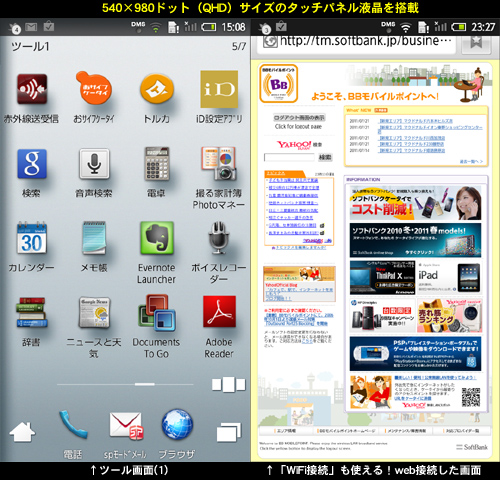Open the 売れ筋ランキング banner
500x480 pixels.
pyautogui.click(x=449, y=315)
